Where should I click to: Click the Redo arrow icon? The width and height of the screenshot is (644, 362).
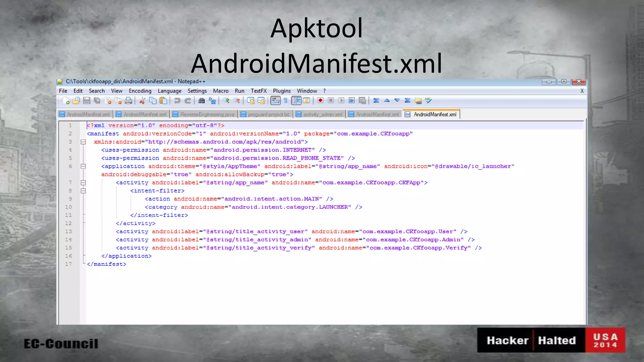coord(188,101)
